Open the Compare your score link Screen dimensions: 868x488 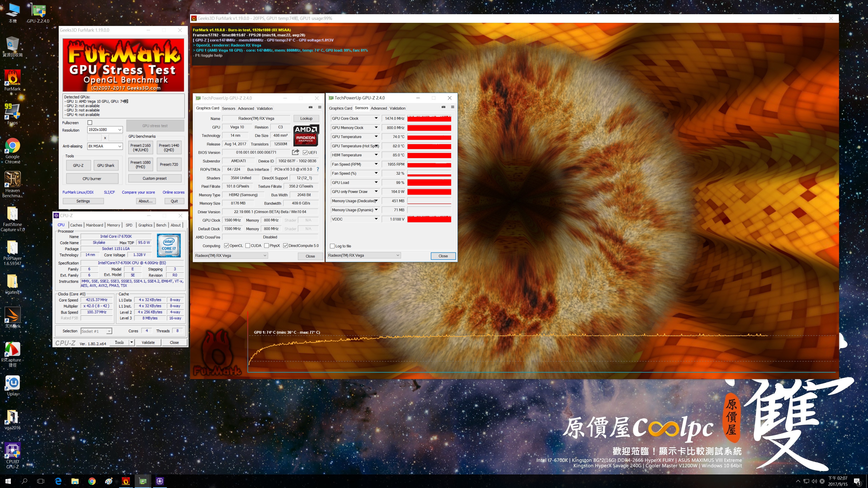tap(139, 192)
